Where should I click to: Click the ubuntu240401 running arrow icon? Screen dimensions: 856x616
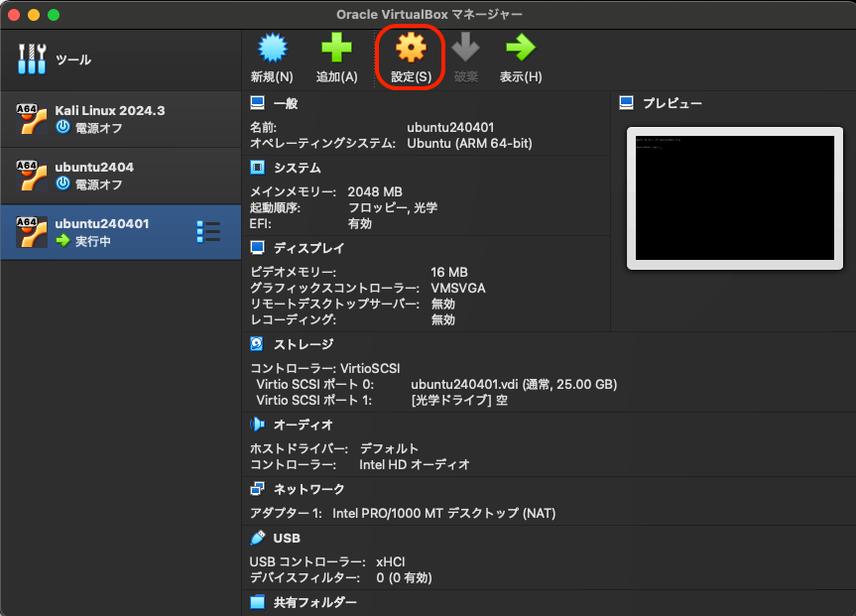coord(63,240)
